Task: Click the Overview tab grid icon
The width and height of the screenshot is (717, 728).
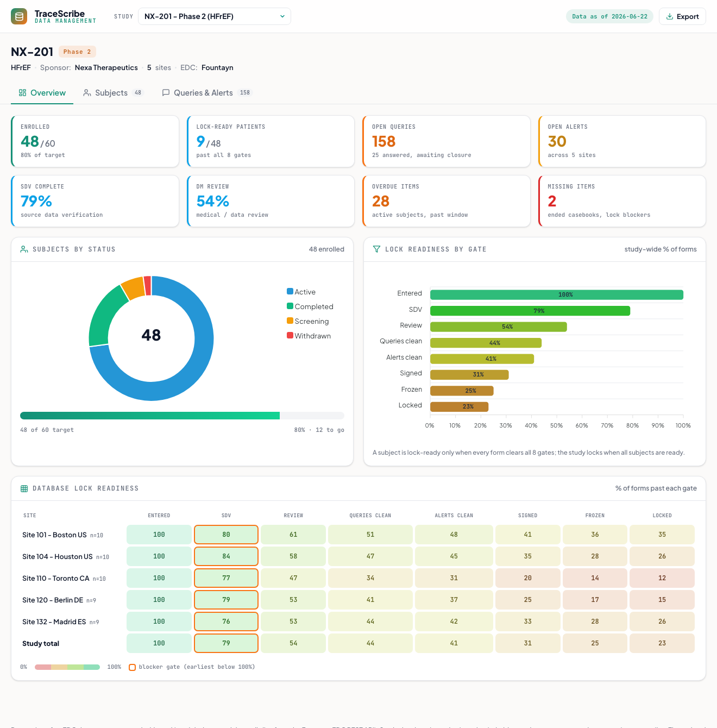Action: tap(22, 93)
